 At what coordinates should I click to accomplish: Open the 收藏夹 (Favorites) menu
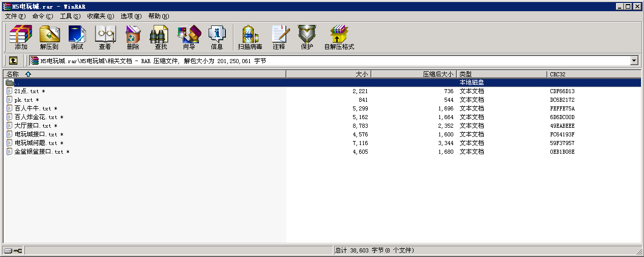100,16
